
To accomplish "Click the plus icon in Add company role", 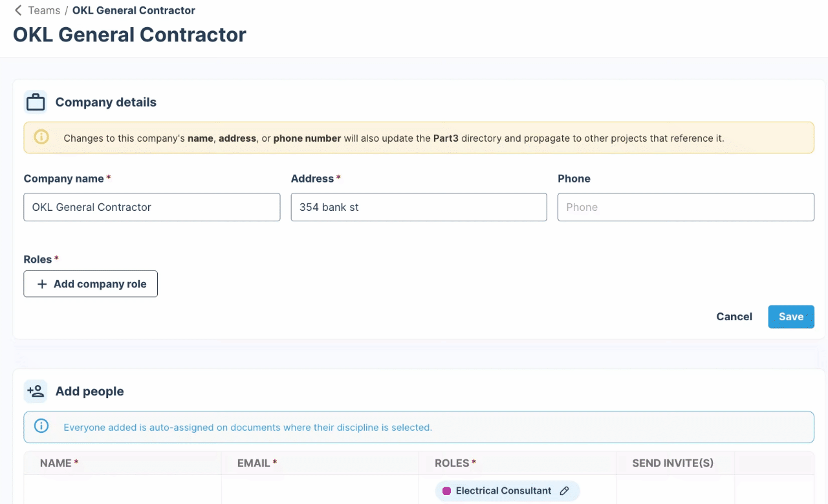I will coord(42,284).
